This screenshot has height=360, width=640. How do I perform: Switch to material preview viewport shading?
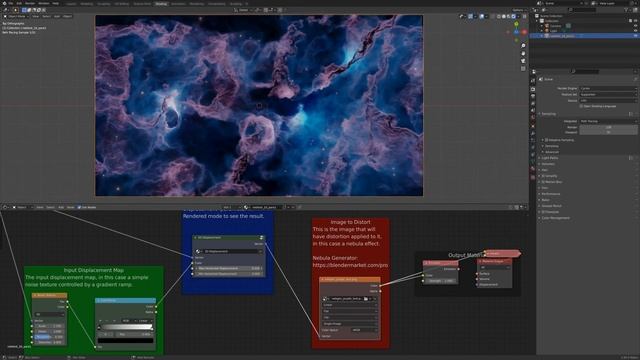click(x=509, y=16)
